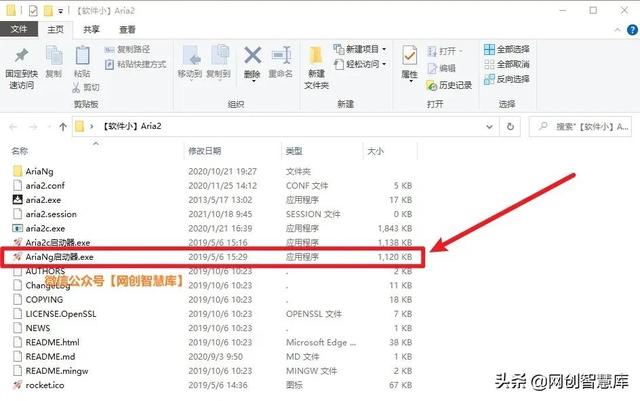Switch to the Share (共享) tab
This screenshot has width=640, height=401.
(x=91, y=29)
